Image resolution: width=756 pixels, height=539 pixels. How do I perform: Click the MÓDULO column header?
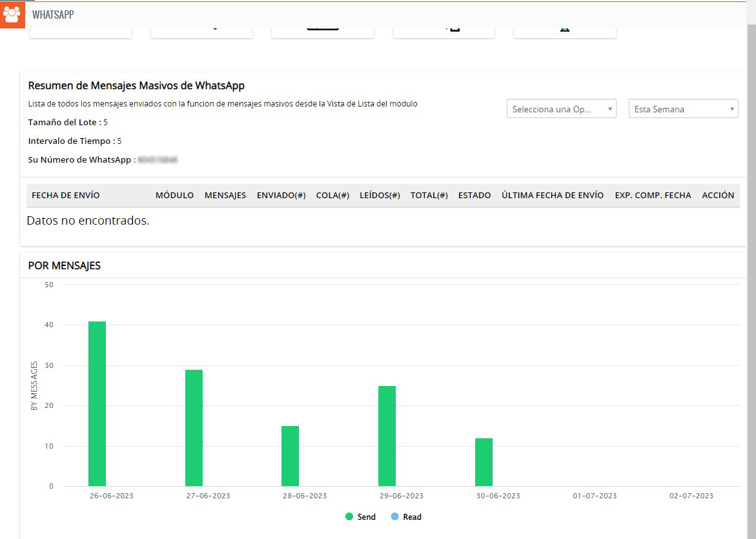174,195
